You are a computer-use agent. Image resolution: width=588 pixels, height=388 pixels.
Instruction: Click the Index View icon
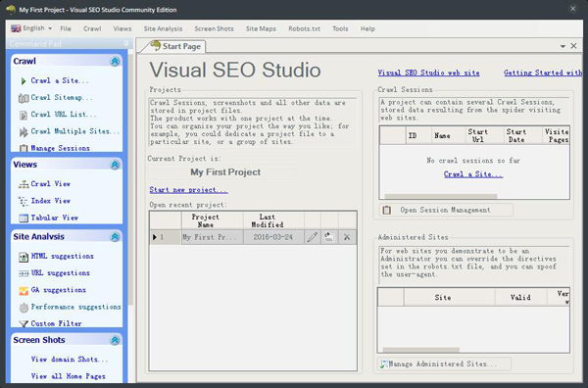click(x=24, y=201)
